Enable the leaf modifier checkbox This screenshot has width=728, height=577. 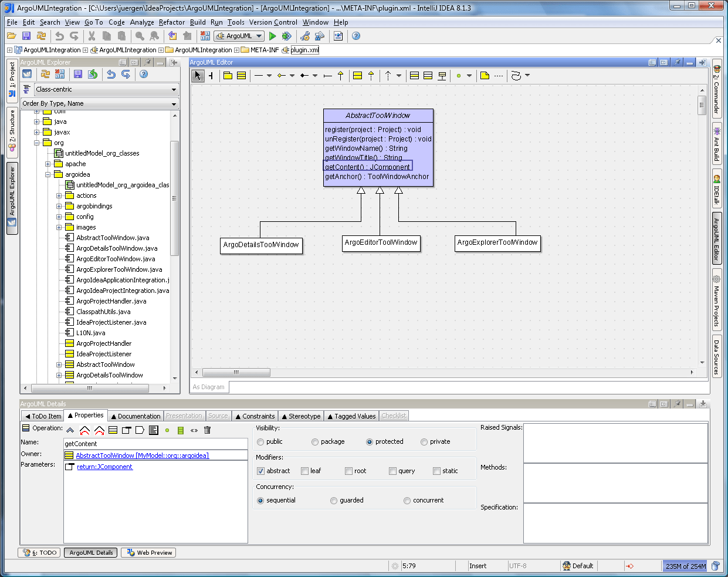pos(304,471)
